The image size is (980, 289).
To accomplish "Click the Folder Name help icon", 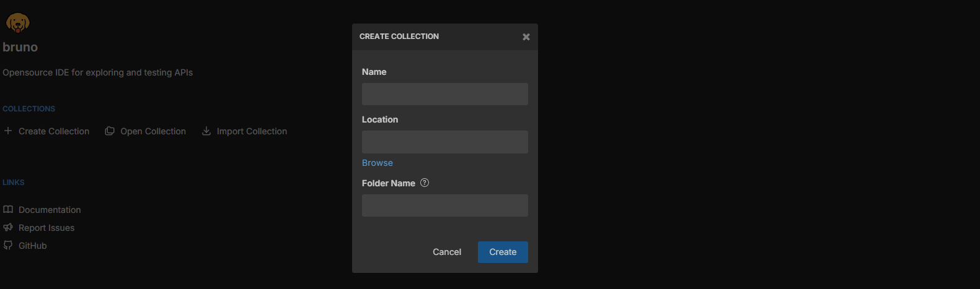I will [425, 183].
